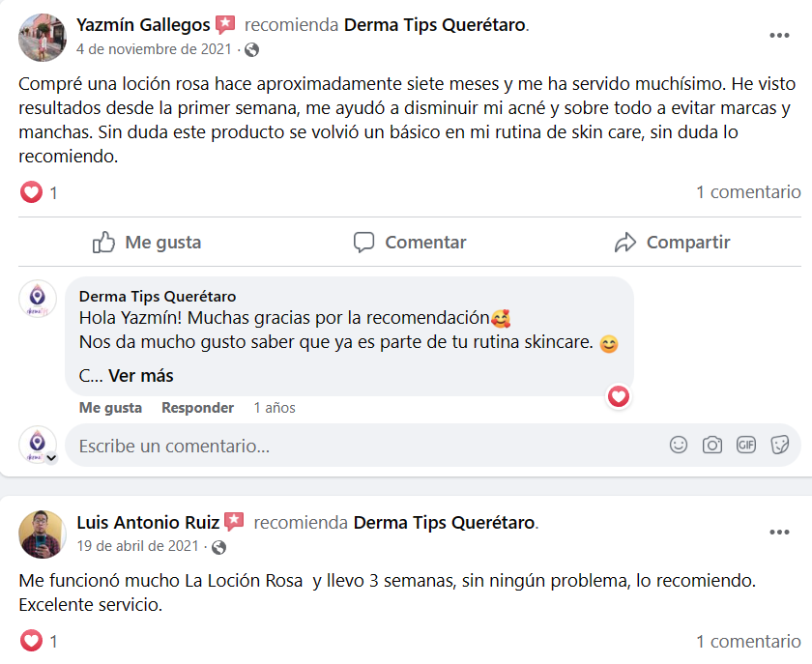This screenshot has width=812, height=664.
Task: Attach a photo using the camera icon
Action: [x=712, y=445]
